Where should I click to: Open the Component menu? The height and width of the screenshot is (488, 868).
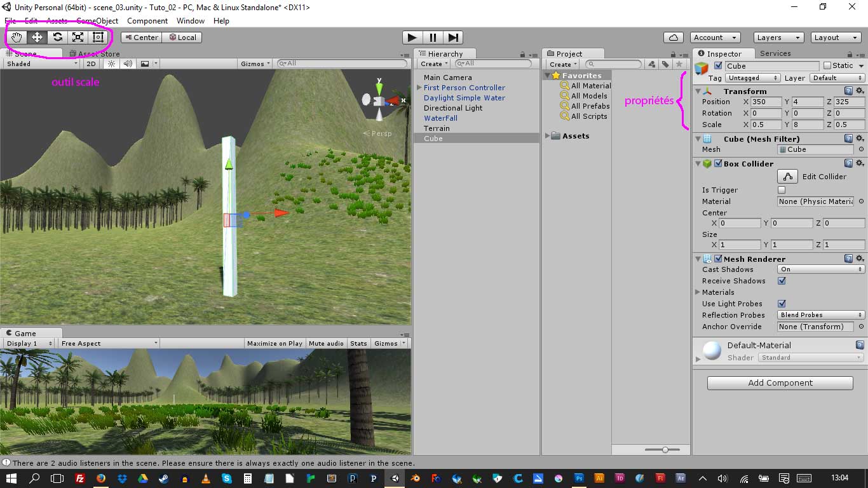click(x=147, y=21)
